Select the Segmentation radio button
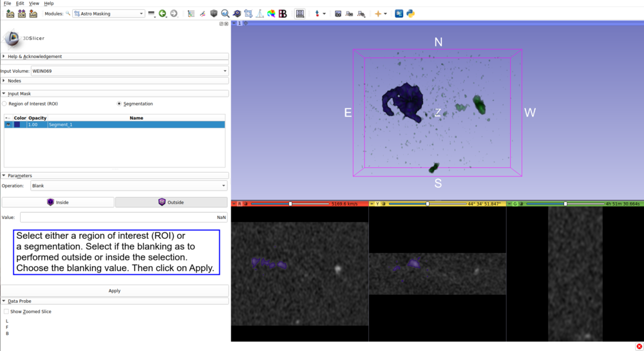Screen dimensions: 644x351 119,104
